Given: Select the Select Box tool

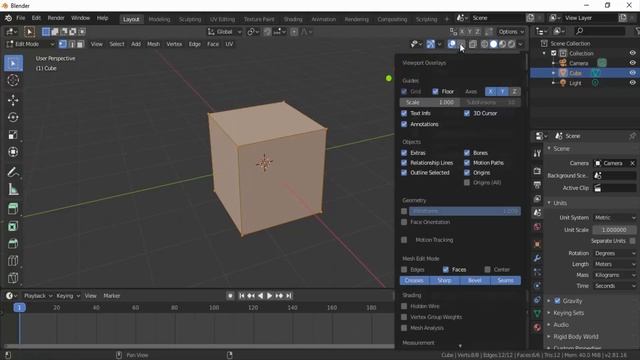Looking at the screenshot, I should 13,64.
